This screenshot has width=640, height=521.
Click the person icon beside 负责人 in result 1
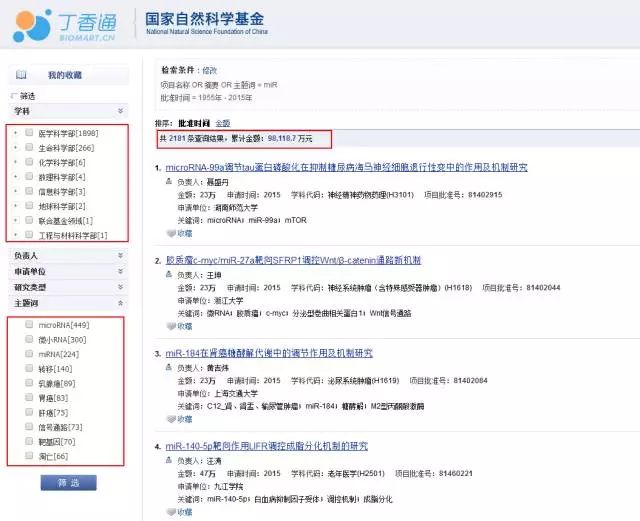170,182
